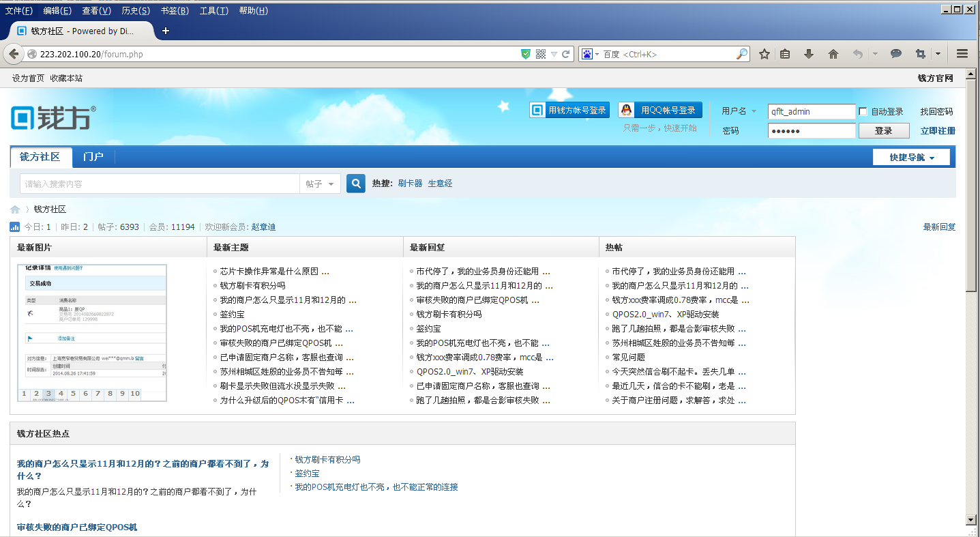The width and height of the screenshot is (980, 537).
Task: Reload the page with the refresh icon
Action: pos(566,54)
